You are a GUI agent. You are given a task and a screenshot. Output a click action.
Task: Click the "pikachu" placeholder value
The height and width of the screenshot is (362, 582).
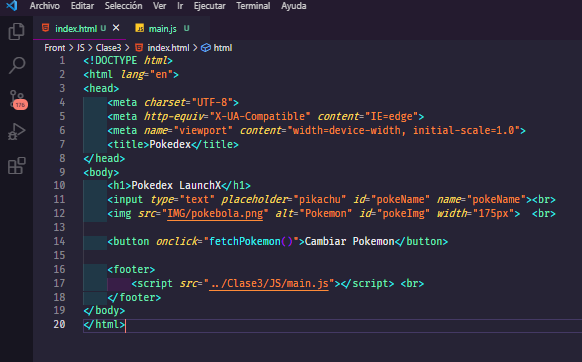[320, 200]
